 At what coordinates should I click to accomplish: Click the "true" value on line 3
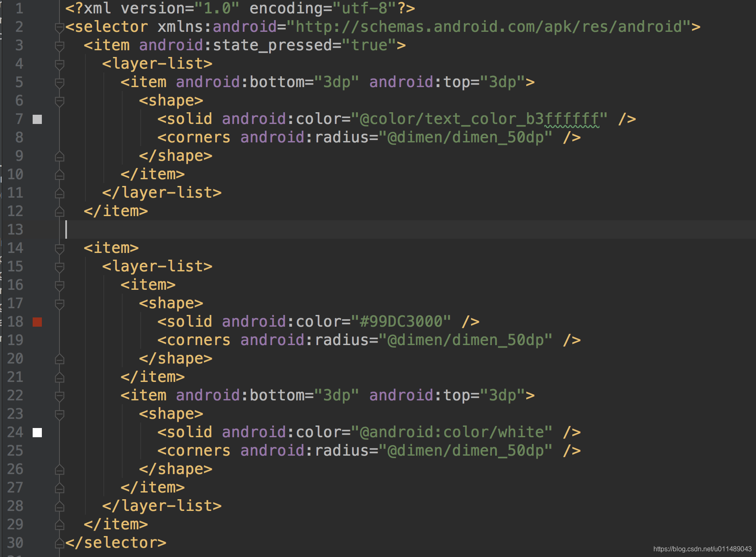tap(369, 45)
